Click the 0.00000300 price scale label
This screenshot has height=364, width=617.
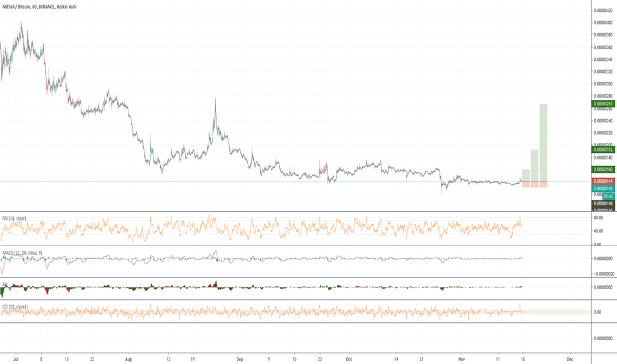tap(603, 84)
